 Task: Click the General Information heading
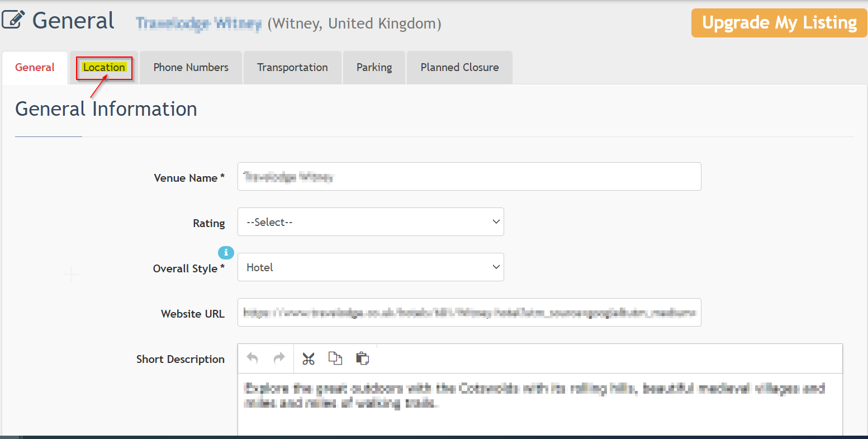(106, 109)
